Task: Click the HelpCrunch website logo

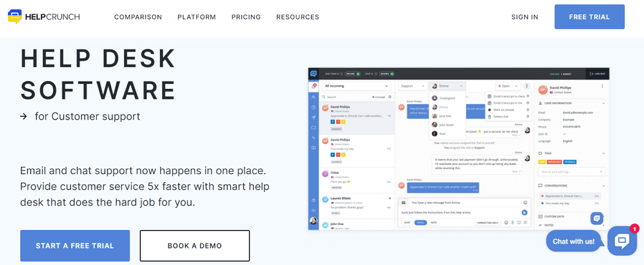Action: click(44, 17)
